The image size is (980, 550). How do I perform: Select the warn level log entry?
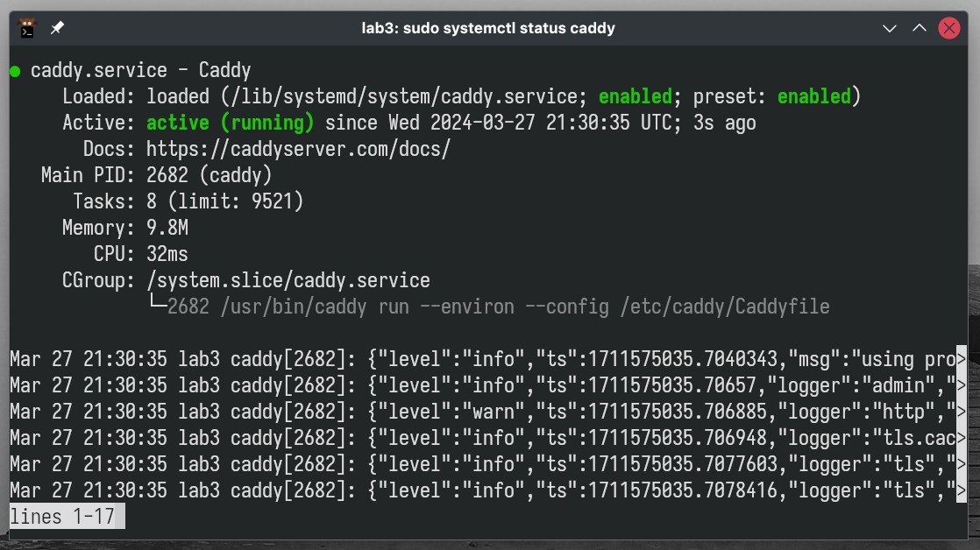click(x=482, y=412)
